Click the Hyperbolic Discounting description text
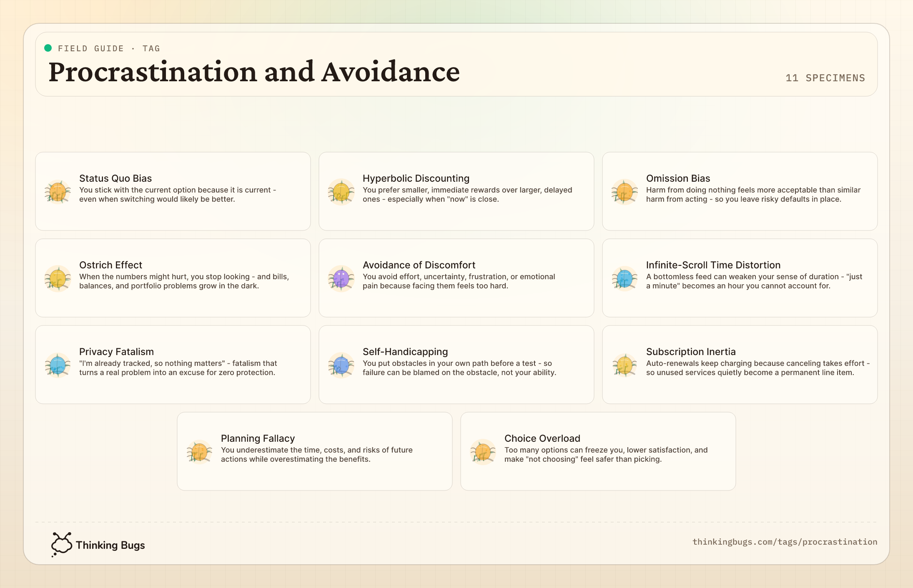 click(467, 195)
